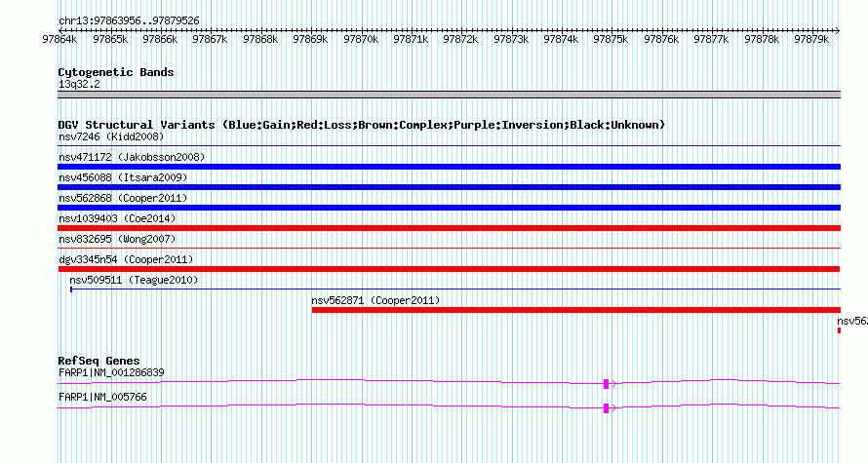The width and height of the screenshot is (868, 463).
Task: Click the chr13:97863956..97879526 coordinates label
Action: tap(129, 21)
